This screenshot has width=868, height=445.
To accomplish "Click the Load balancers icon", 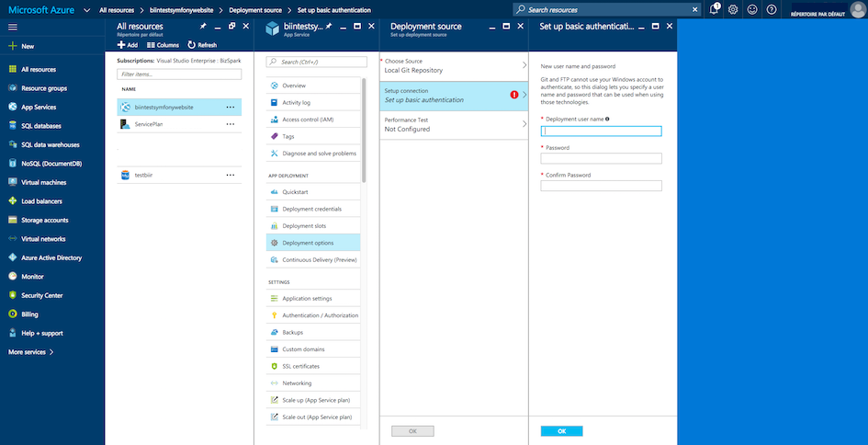I will click(13, 201).
